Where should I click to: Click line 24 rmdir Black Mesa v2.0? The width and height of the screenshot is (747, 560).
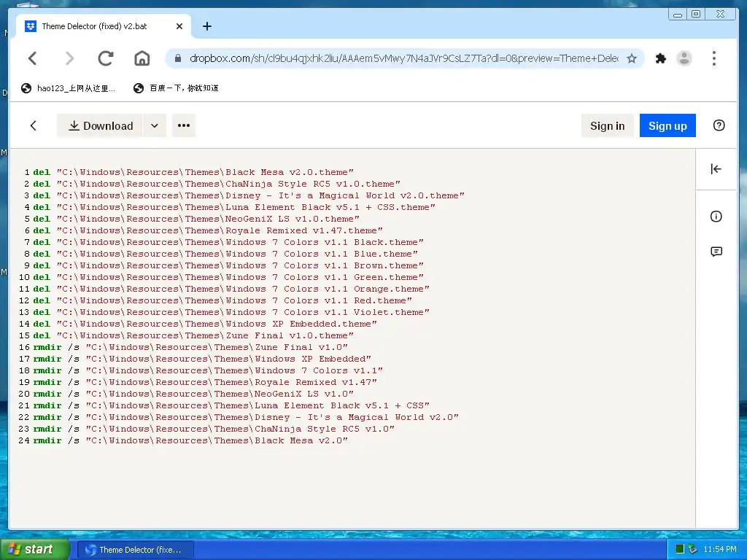tap(190, 440)
